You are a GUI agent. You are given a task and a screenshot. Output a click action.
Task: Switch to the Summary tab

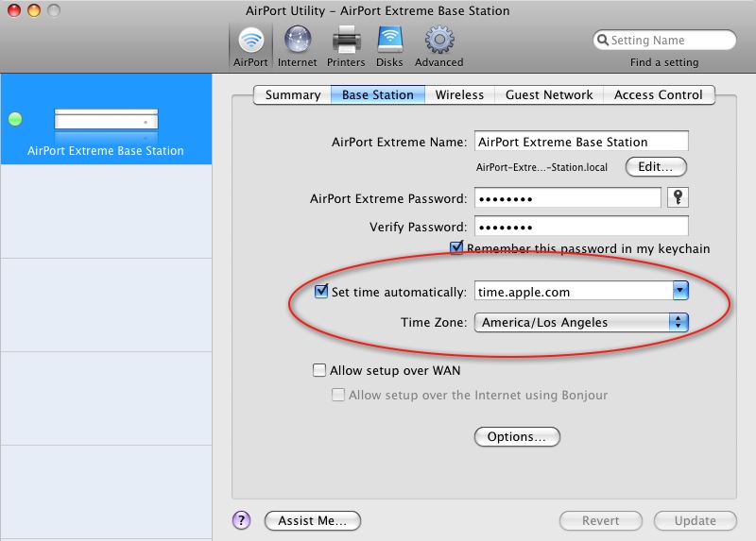coord(293,95)
